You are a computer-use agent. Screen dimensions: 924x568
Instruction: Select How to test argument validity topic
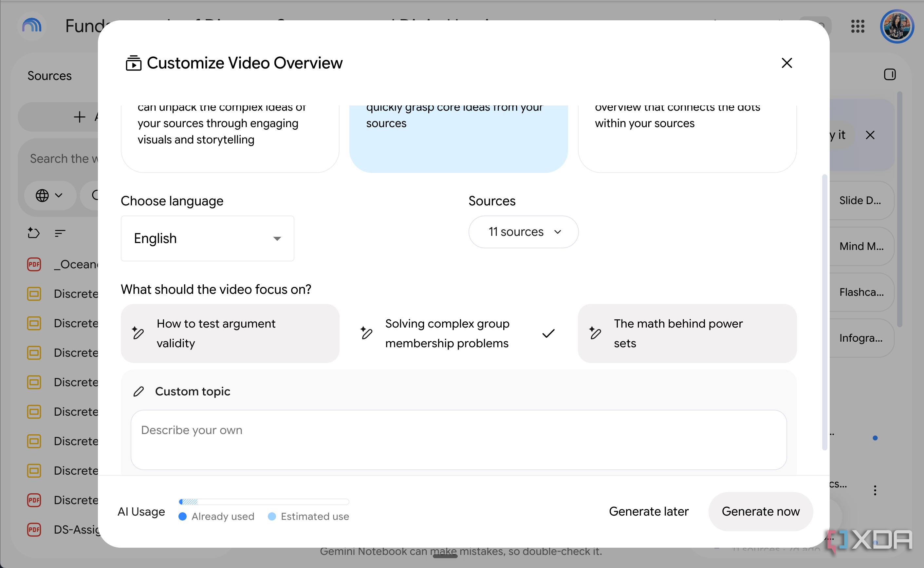230,333
